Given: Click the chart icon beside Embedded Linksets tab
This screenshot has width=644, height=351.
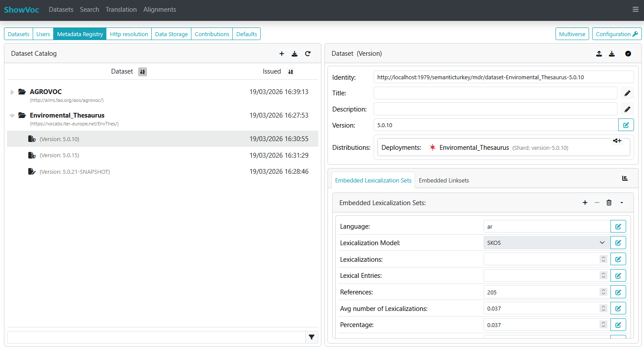Looking at the screenshot, I should (x=625, y=179).
